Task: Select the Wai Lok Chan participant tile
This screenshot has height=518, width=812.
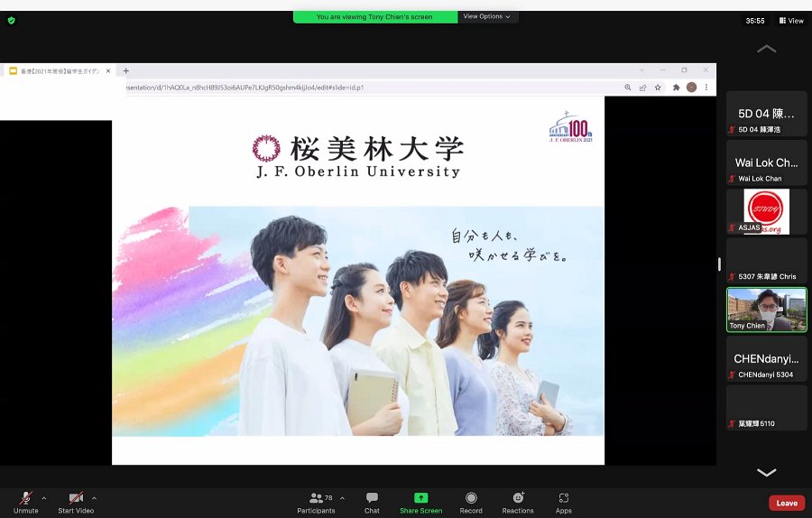Action: tap(766, 162)
